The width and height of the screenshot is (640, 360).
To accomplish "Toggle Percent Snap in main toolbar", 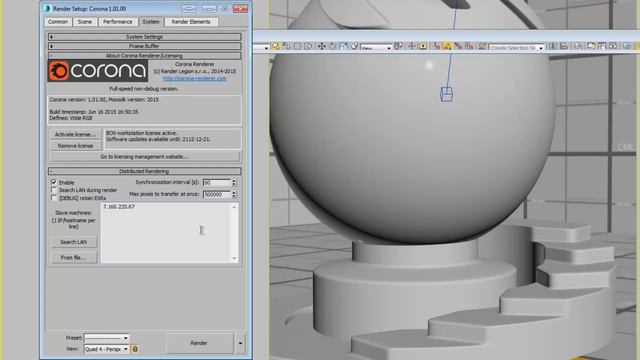I will [x=458, y=46].
